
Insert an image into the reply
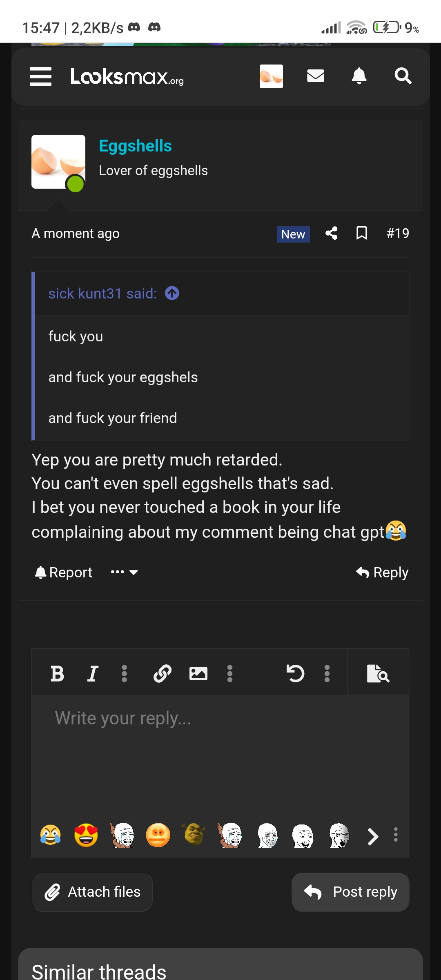point(198,674)
